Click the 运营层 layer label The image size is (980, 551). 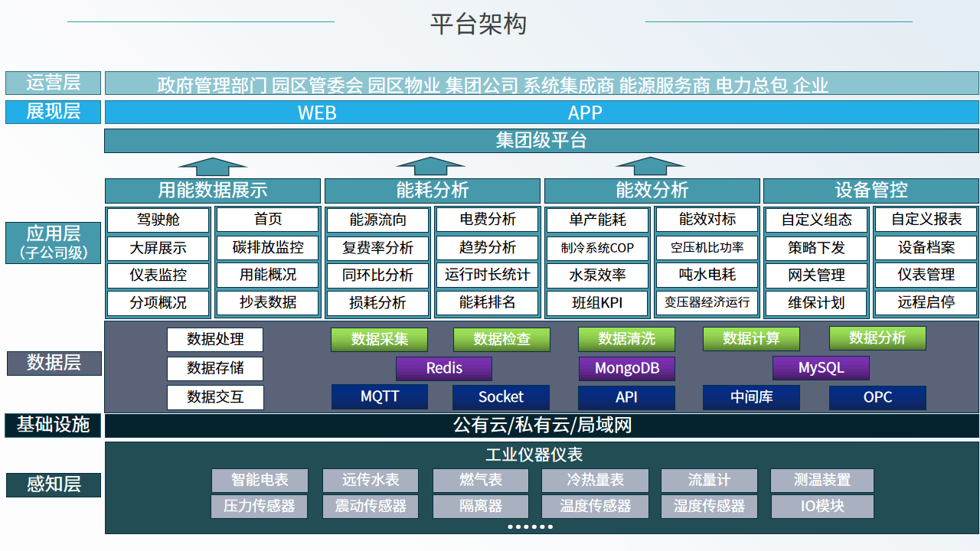[53, 83]
